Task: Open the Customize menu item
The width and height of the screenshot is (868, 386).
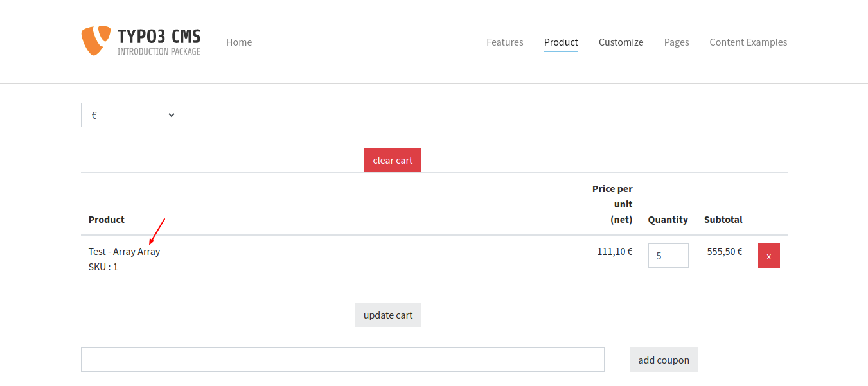Action: pos(621,42)
